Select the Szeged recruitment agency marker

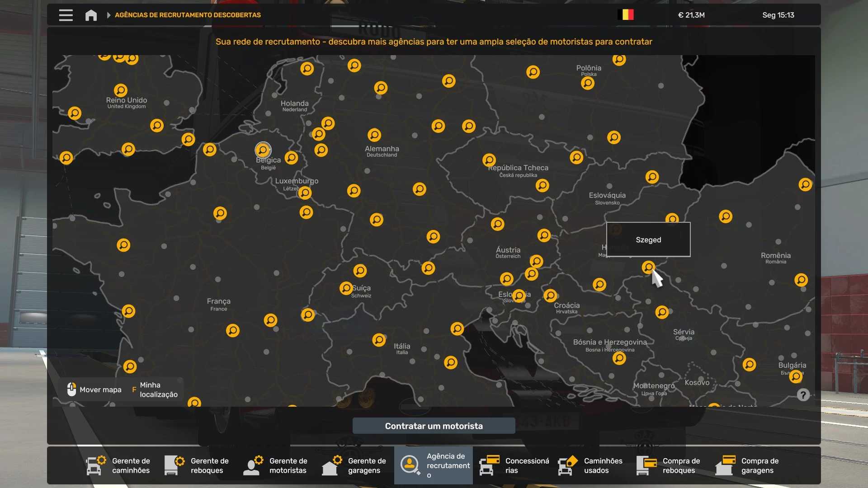648,267
